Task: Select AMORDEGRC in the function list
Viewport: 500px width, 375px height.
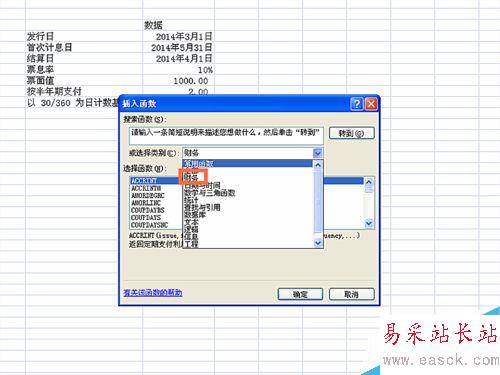Action: (148, 196)
